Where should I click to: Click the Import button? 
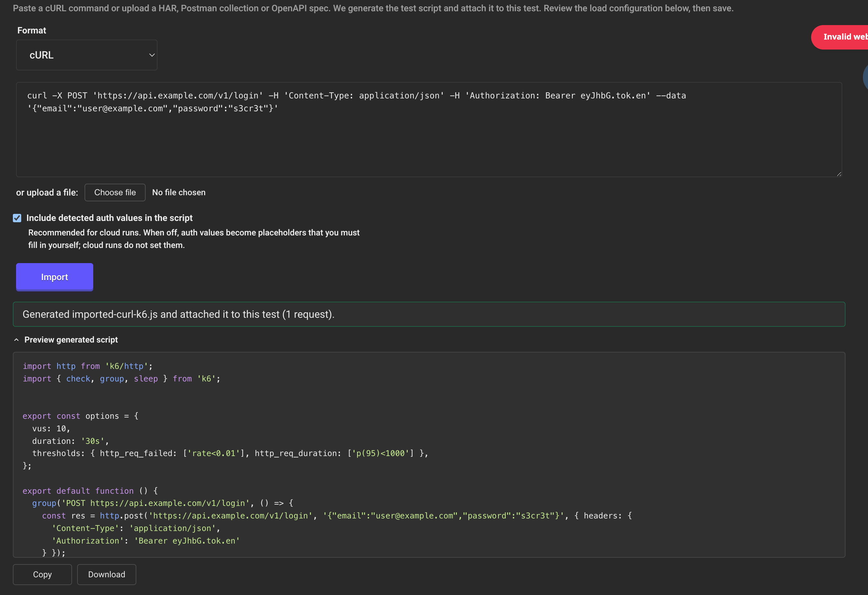pos(55,277)
